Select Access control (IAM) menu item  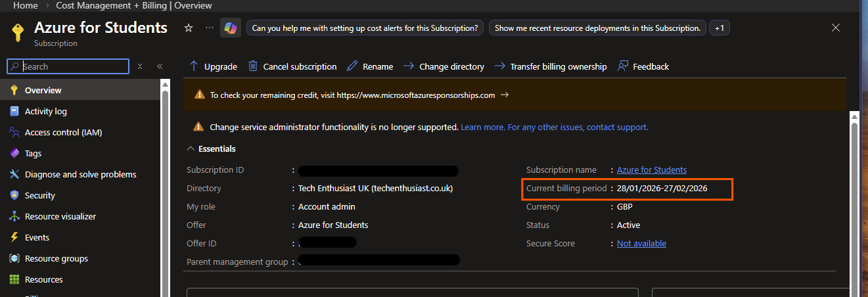pyautogui.click(x=63, y=133)
